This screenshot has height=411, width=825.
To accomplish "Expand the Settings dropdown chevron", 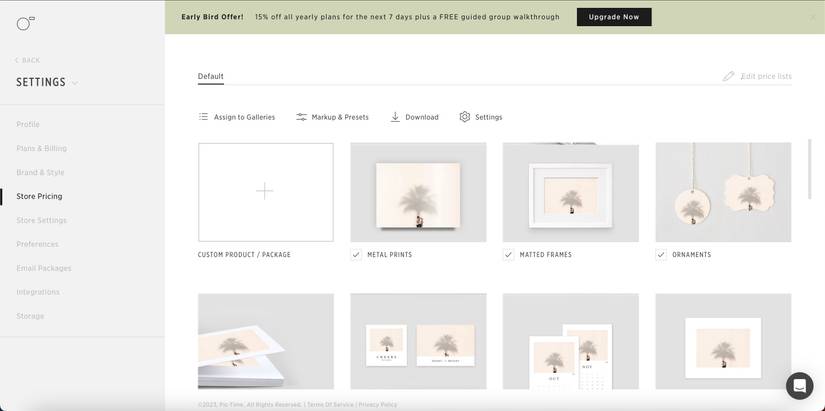I will tap(75, 83).
